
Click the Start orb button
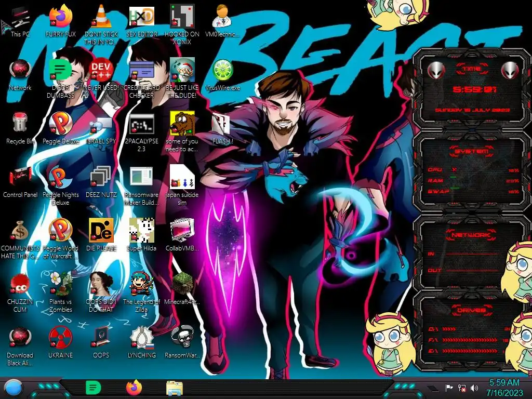pos(14,388)
